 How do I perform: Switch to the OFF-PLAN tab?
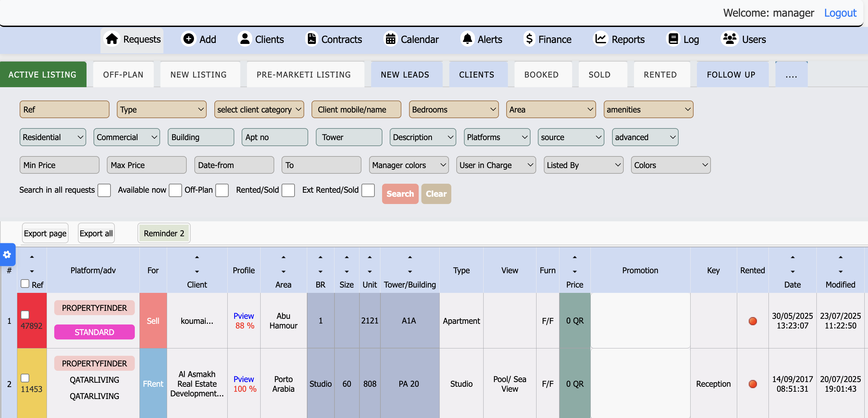[x=123, y=75]
